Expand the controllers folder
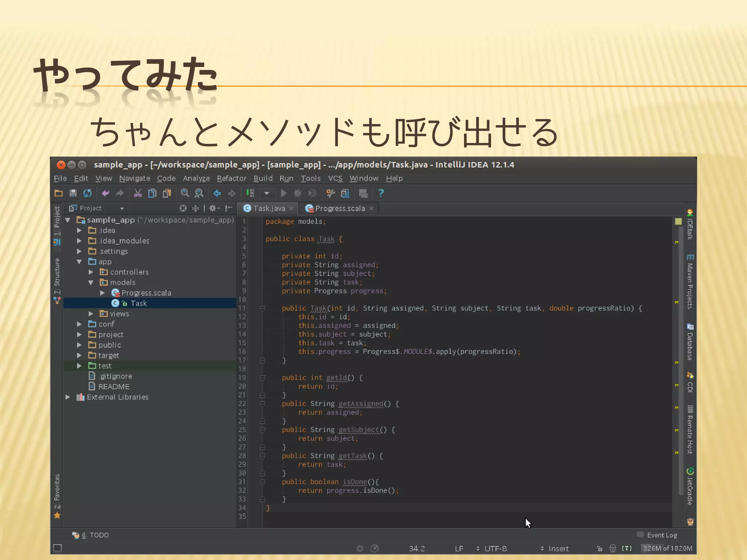Viewport: 747px width, 560px height. coord(91,272)
